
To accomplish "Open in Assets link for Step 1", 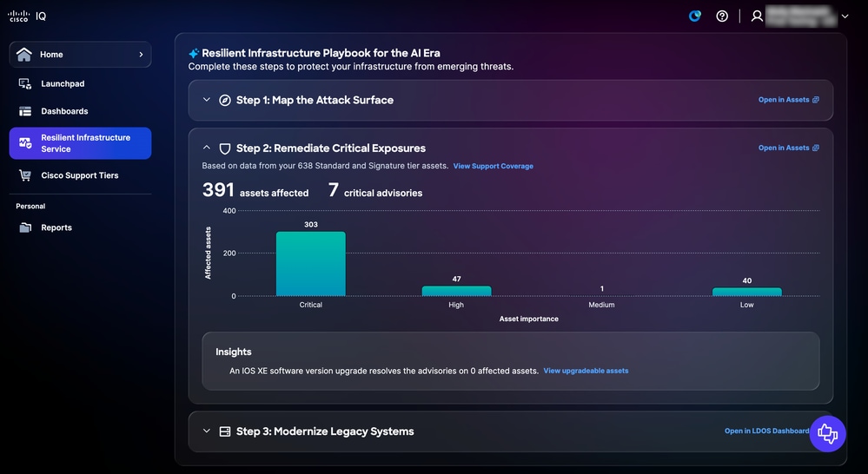I will click(784, 100).
